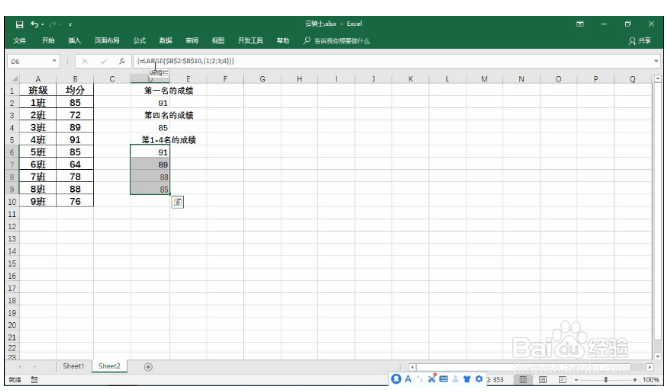Click the sheet tab scroll-left arrow

(20, 367)
